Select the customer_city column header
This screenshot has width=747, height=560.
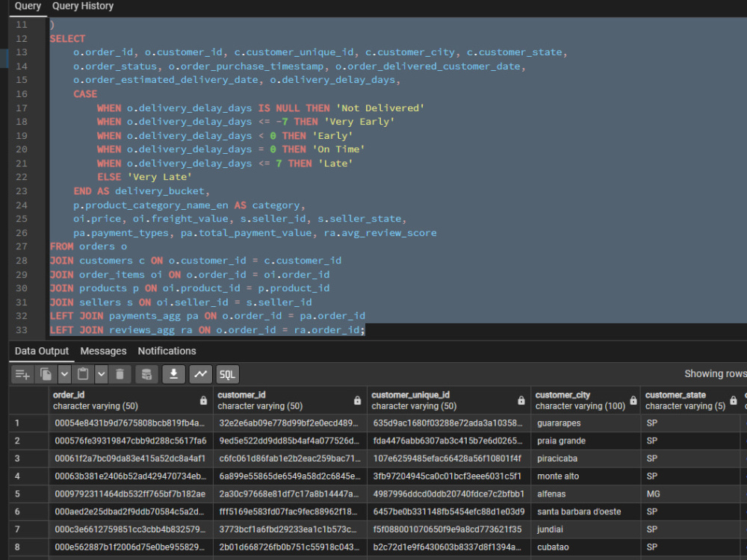pyautogui.click(x=586, y=400)
